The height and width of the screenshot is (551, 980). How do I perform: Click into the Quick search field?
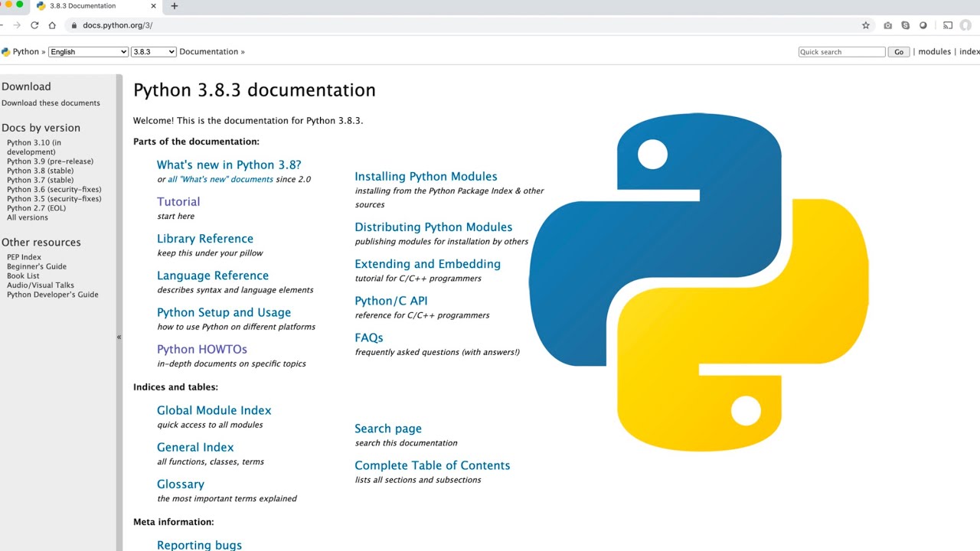pyautogui.click(x=841, y=52)
